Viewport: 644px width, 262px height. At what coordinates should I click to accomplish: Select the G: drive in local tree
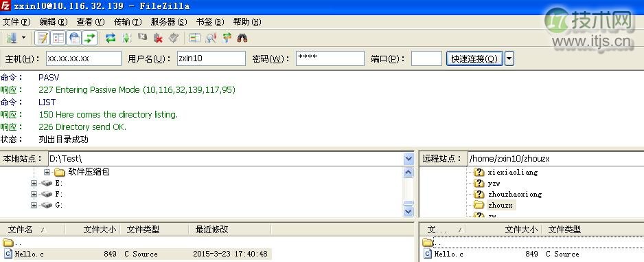[59, 205]
